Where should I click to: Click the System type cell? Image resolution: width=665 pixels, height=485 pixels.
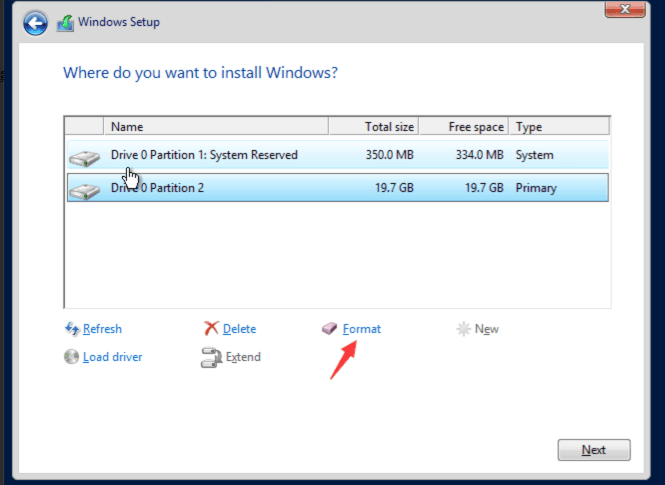click(534, 155)
